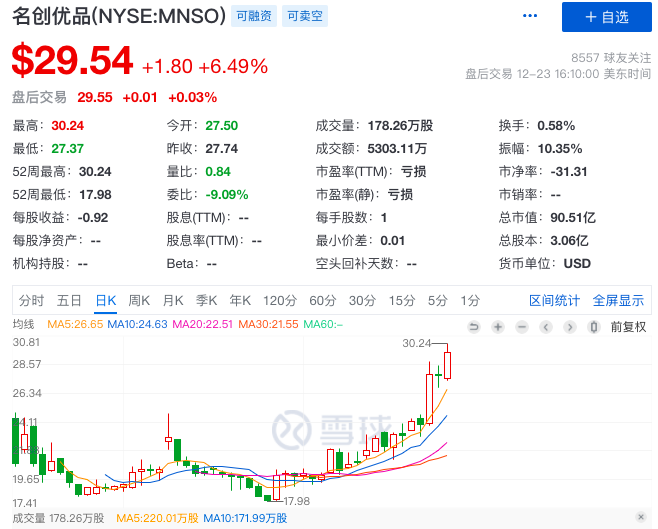The width and height of the screenshot is (658, 529).
Task: Select the 日K chart tab
Action: pos(106,300)
